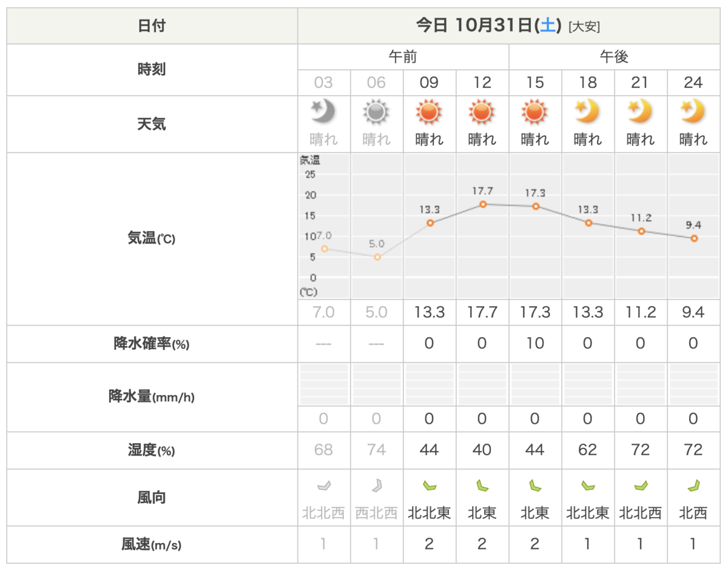Click the 24 time header
The image size is (728, 571).
[x=693, y=82]
